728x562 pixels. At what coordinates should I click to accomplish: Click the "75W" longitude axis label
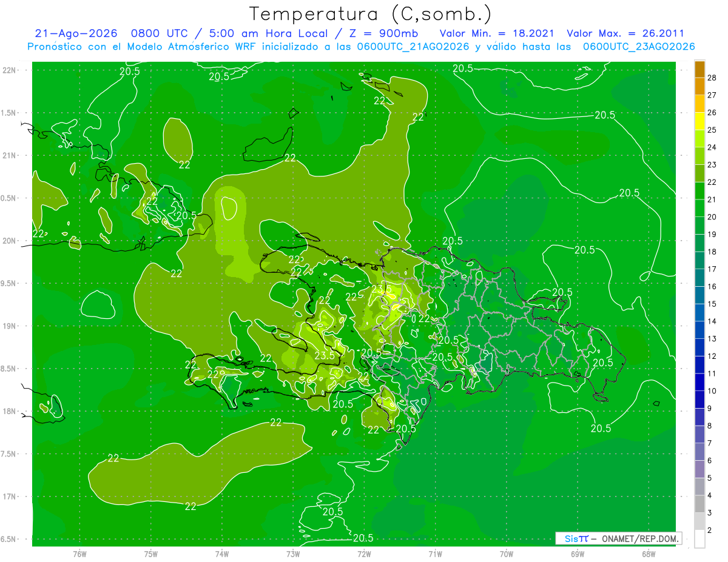150,554
